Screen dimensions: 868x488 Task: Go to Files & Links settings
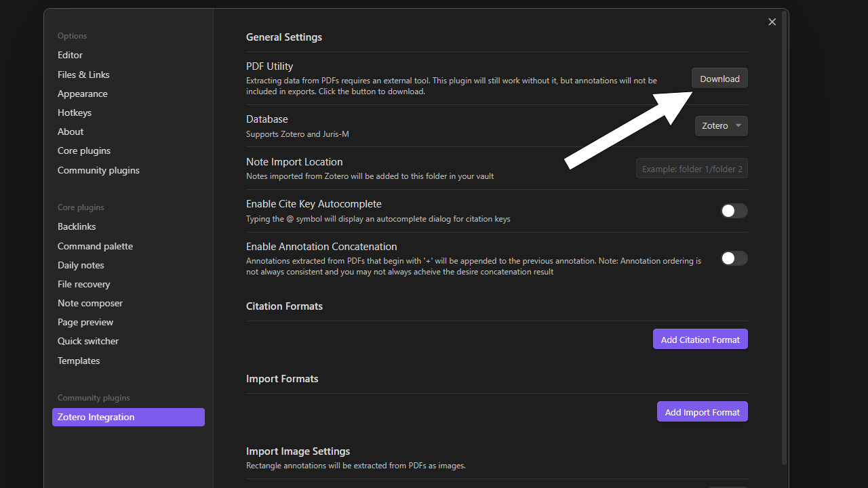[x=83, y=75]
